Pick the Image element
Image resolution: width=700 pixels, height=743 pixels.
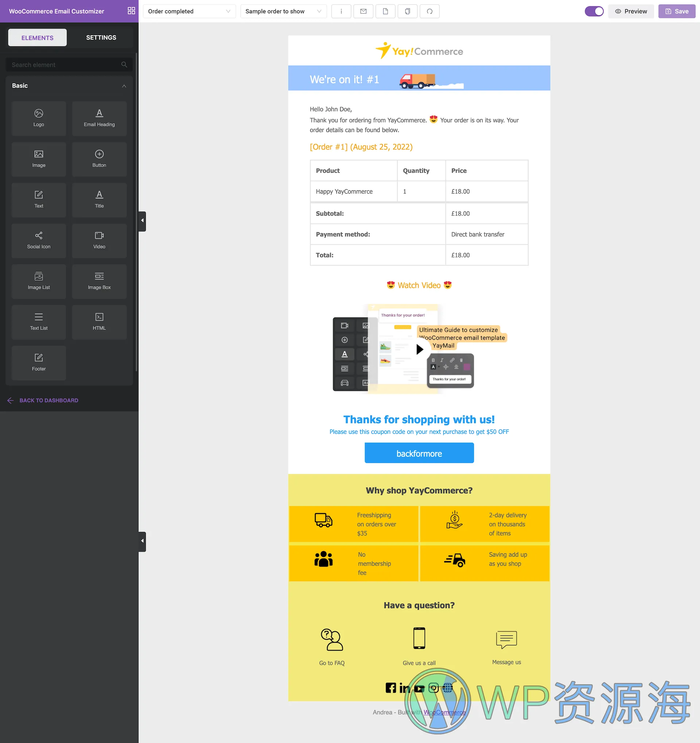(39, 159)
